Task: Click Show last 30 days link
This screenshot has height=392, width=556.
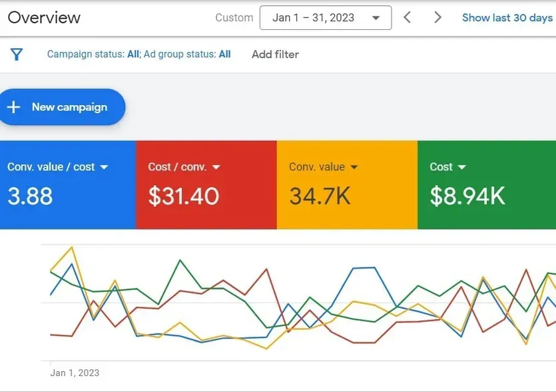Action: point(507,18)
